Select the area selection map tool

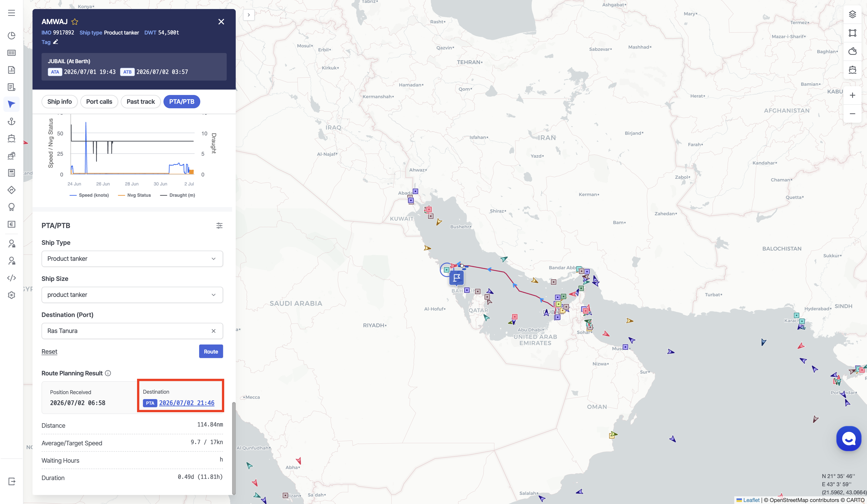(852, 33)
